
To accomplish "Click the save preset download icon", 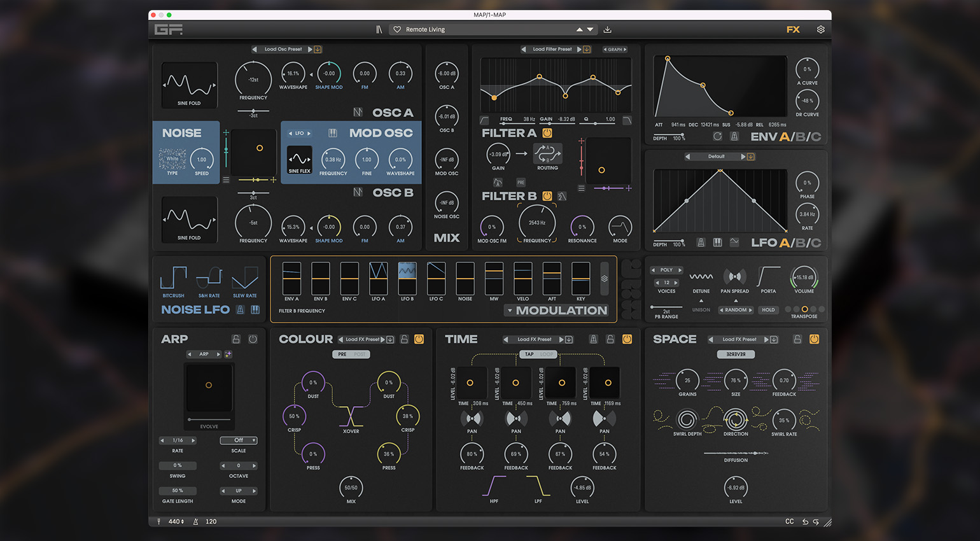I will pos(608,29).
